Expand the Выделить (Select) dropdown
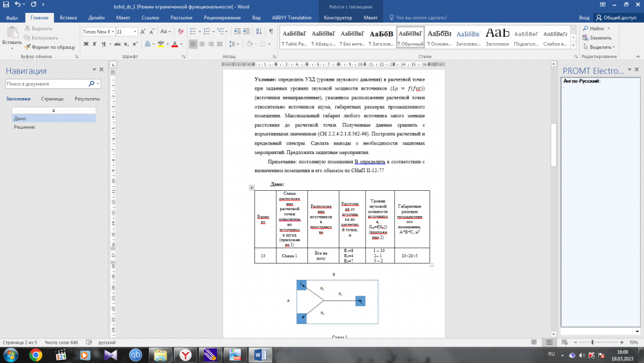The width and height of the screenshot is (644, 363). click(x=598, y=47)
